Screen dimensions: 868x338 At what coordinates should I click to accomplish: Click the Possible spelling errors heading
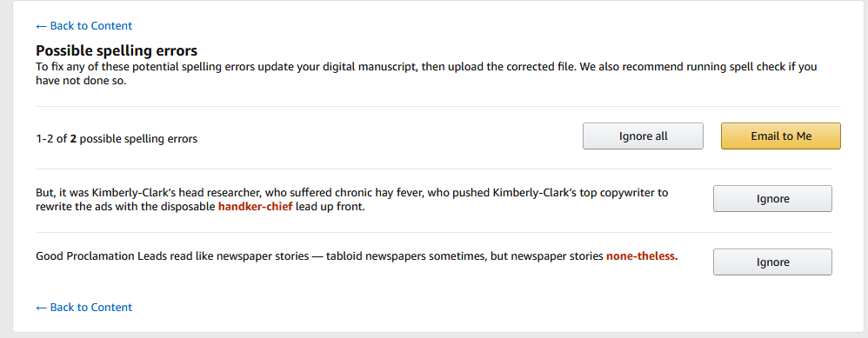click(117, 51)
